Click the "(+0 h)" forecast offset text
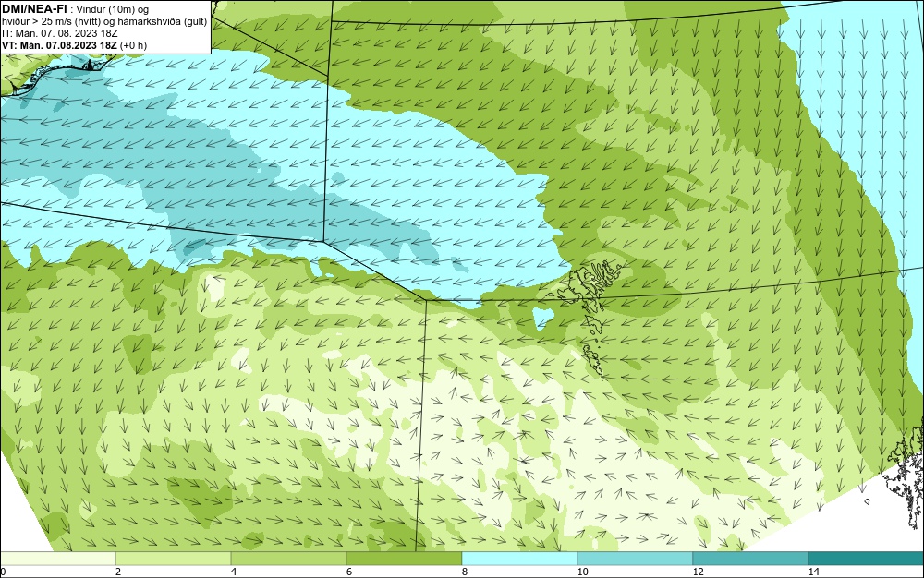The width and height of the screenshot is (924, 578). pos(133,44)
